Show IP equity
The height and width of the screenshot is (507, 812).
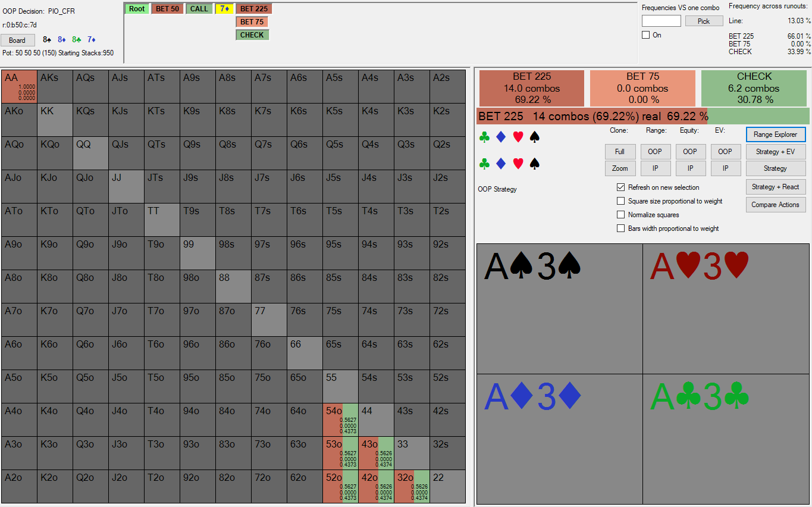(x=690, y=168)
